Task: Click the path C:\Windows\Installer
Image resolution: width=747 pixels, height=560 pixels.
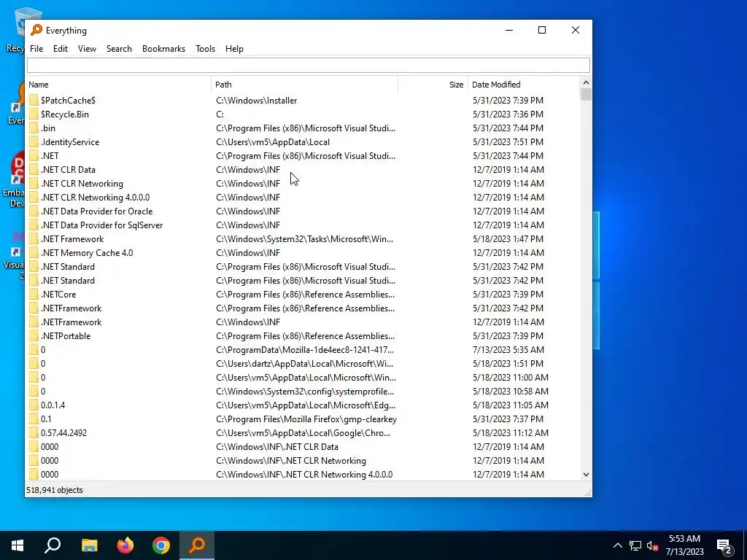Action: point(256,101)
